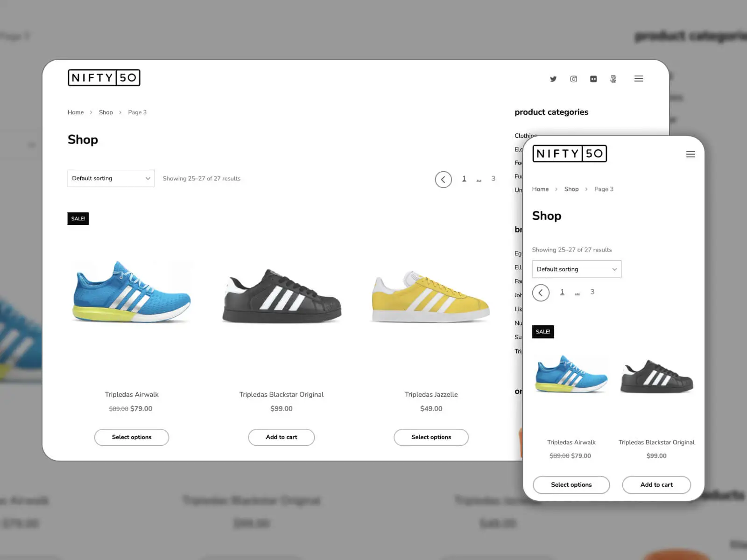Open the Flickr social link icon

point(593,79)
